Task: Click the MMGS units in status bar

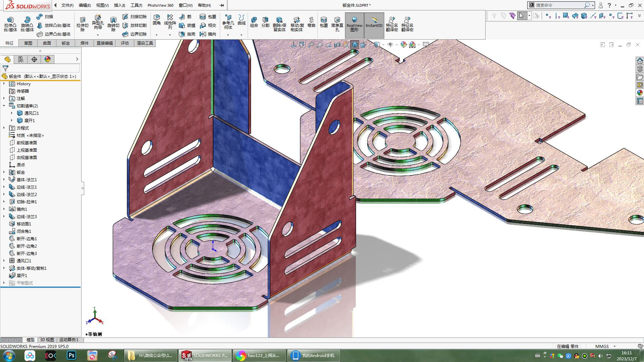Action: coord(602,346)
